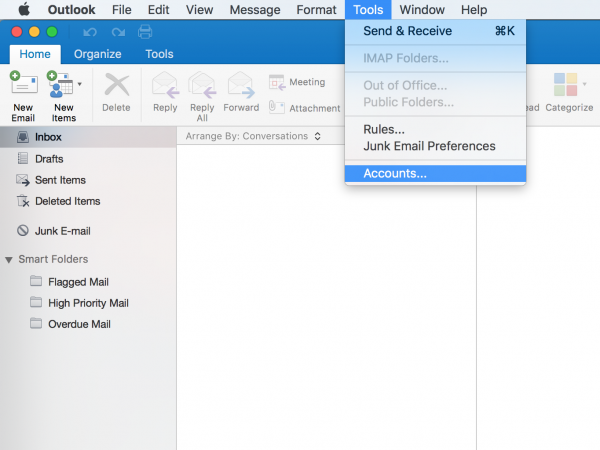Switch to the Tools ribbon tab
Screen dimensions: 600x450
click(159, 54)
